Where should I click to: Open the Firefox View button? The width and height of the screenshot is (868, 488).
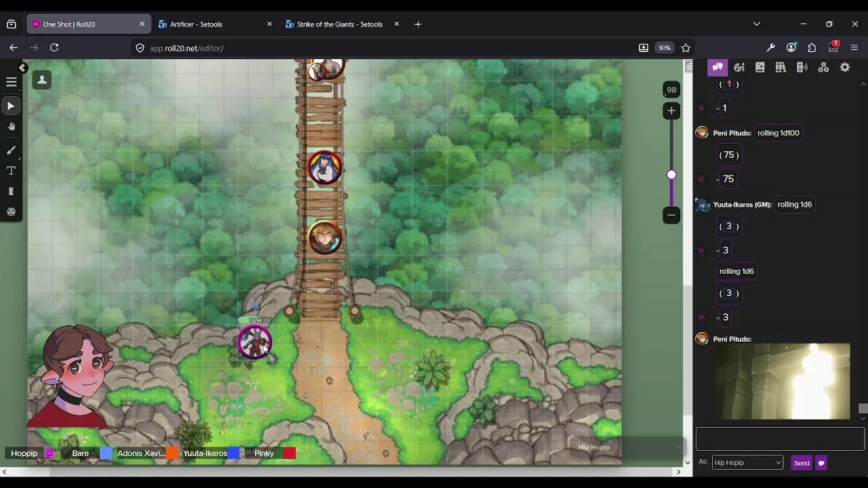[x=12, y=24]
